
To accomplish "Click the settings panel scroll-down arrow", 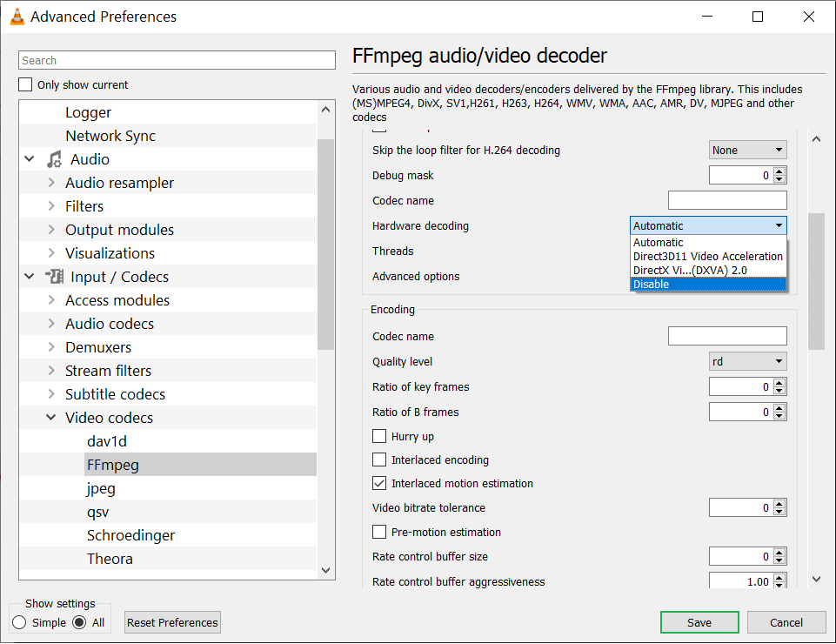I will [x=816, y=579].
